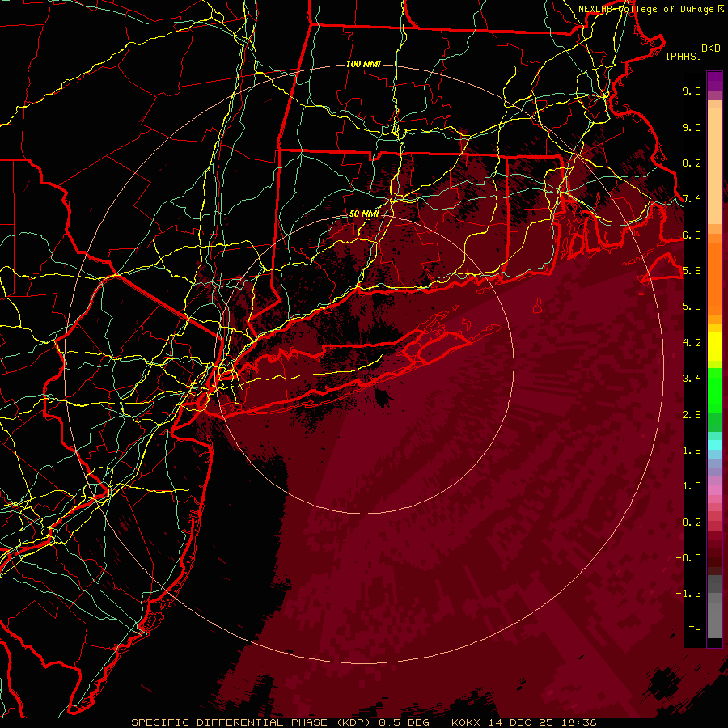The height and width of the screenshot is (728, 728).
Task: Select the peach segment of the color bar
Action: [714, 167]
